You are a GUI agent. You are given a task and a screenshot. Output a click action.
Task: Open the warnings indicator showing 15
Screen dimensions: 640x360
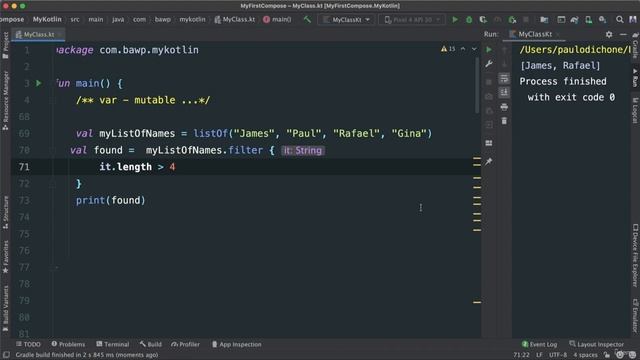[x=448, y=49]
